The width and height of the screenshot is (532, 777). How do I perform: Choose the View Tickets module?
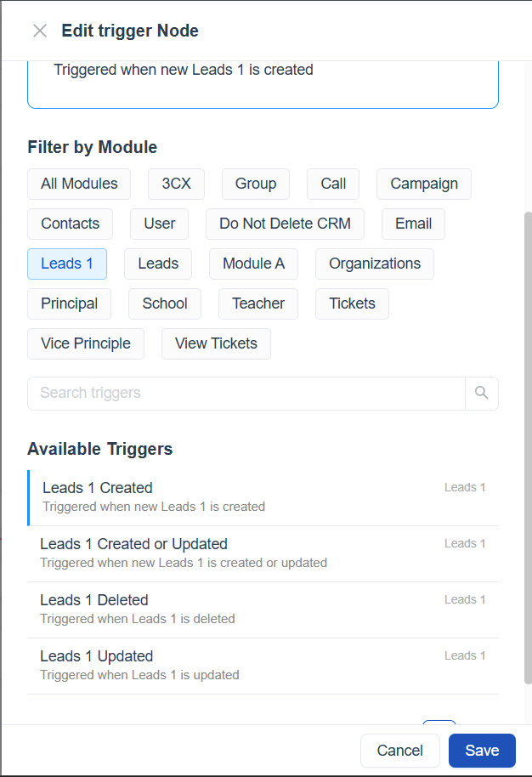tap(216, 343)
